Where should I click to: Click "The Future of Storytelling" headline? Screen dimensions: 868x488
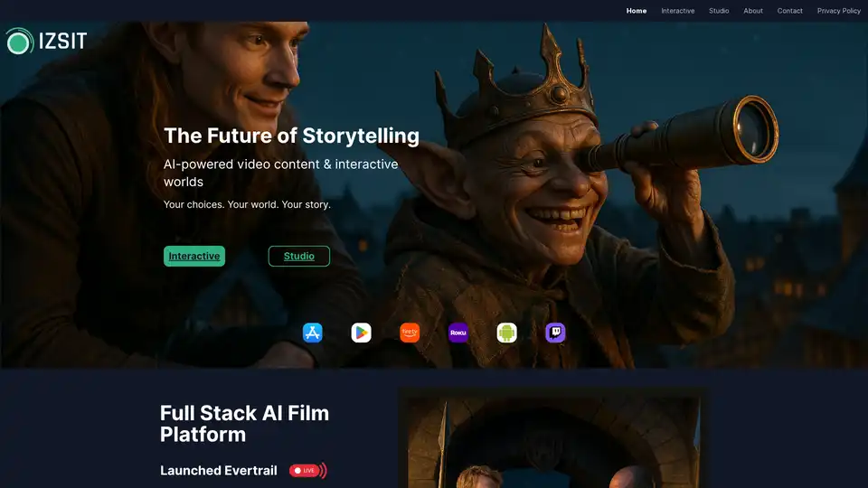pyautogui.click(x=291, y=136)
